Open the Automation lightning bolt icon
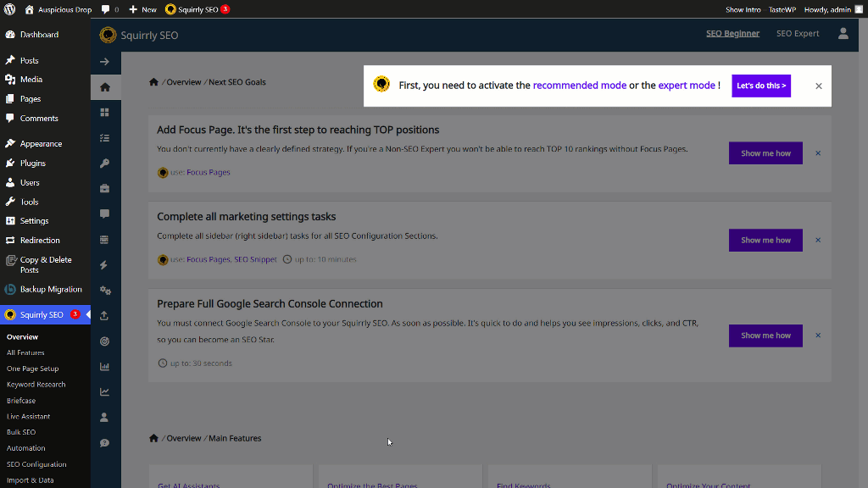Screen dimensions: 868x488 (x=104, y=265)
